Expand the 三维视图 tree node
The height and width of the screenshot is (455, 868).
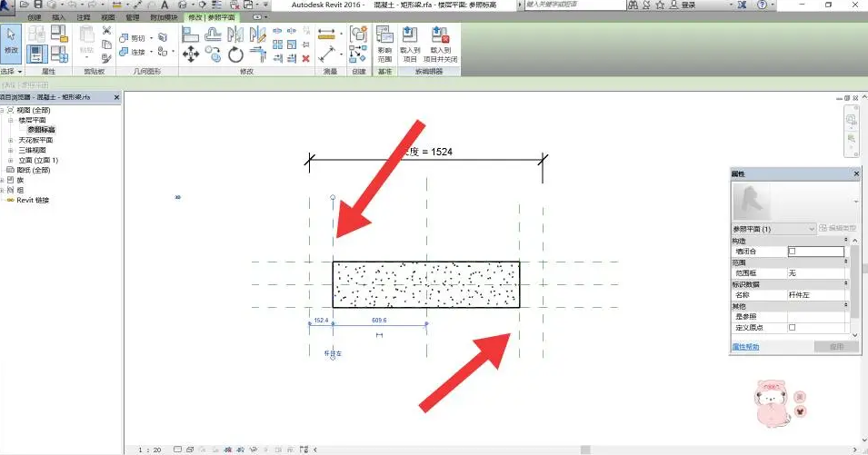[x=11, y=150]
